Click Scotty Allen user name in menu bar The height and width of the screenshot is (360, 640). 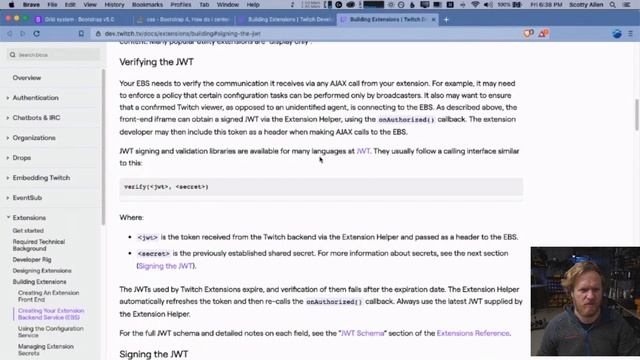tap(586, 5)
